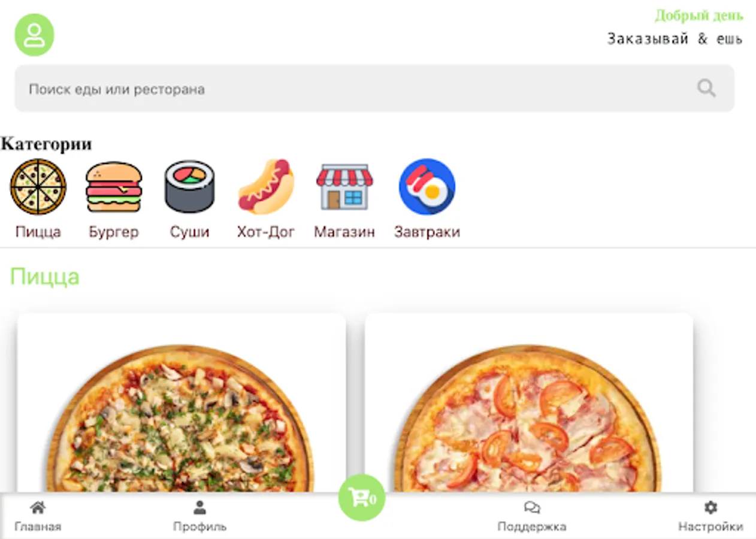Go to the Главная home tab
Viewport: 756px width, 539px height.
[38, 517]
